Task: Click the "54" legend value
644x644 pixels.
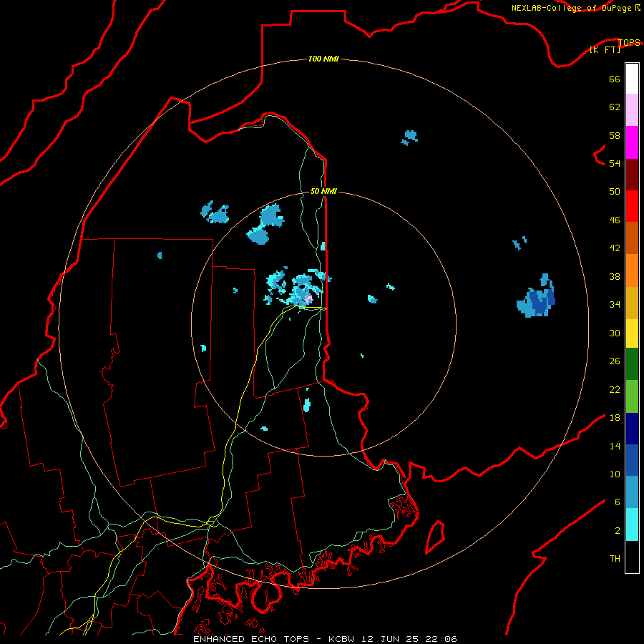Action: (x=615, y=163)
